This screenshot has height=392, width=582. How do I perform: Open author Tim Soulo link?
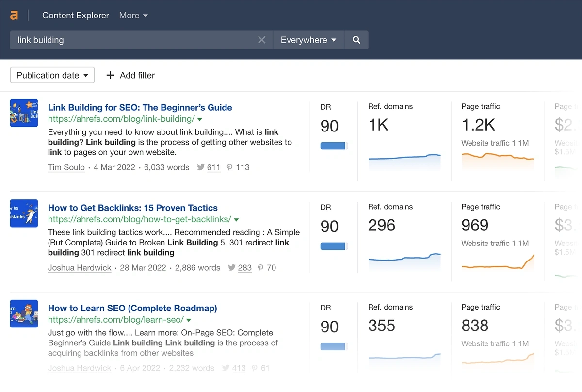66,167
